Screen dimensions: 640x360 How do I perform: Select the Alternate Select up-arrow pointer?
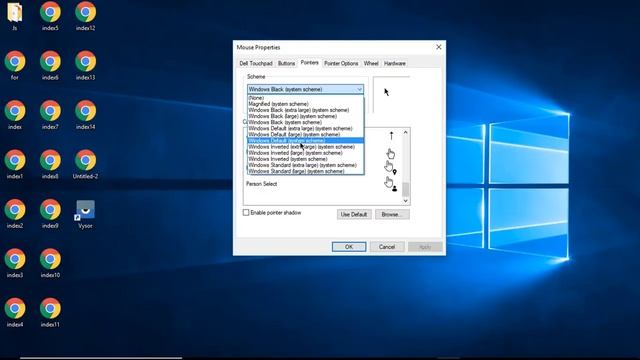[x=391, y=136]
